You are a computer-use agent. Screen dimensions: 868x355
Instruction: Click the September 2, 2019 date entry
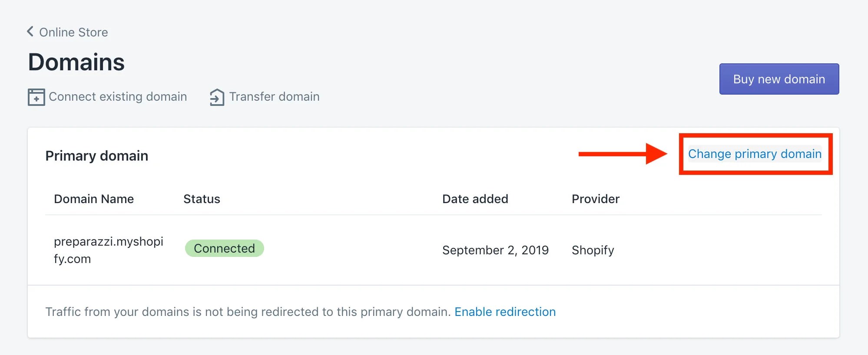[x=495, y=250]
